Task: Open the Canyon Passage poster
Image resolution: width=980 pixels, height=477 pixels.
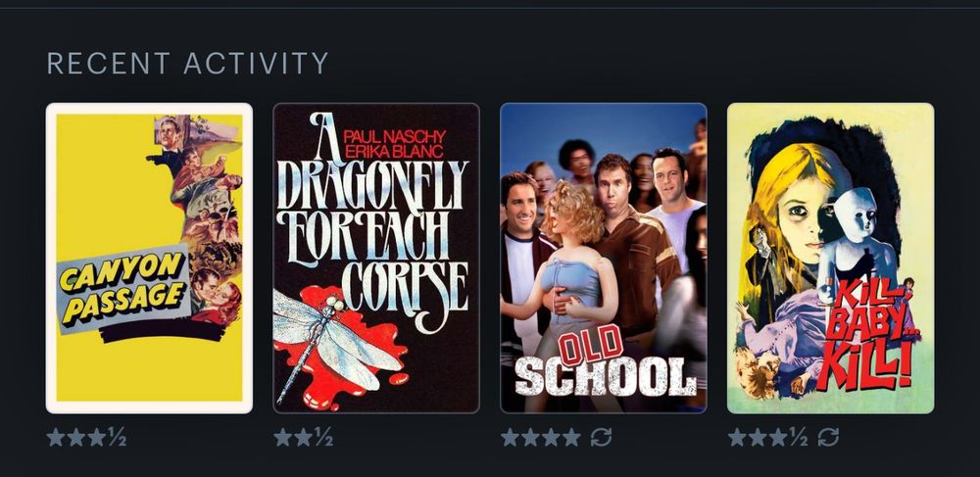Action: coord(149,258)
